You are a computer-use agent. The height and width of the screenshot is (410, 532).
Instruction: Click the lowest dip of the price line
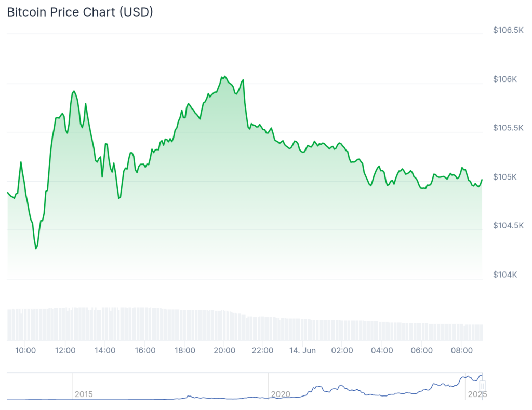36,249
